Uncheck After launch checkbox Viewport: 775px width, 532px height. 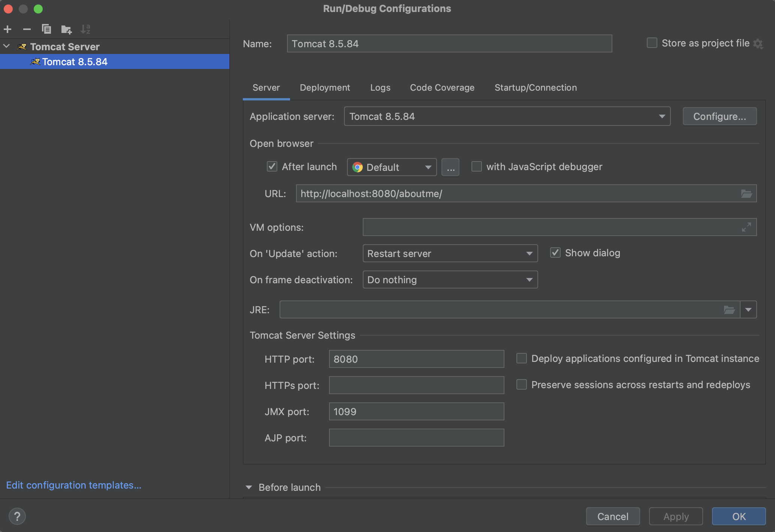click(x=272, y=166)
